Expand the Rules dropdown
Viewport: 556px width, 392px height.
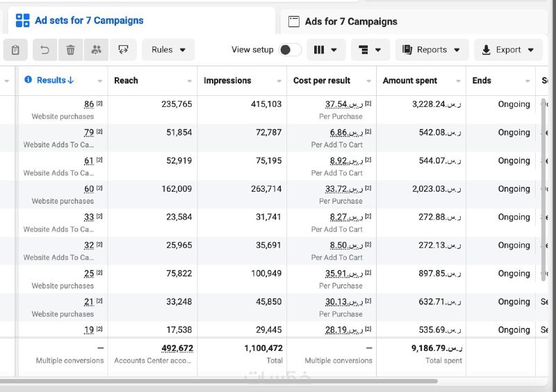point(168,50)
